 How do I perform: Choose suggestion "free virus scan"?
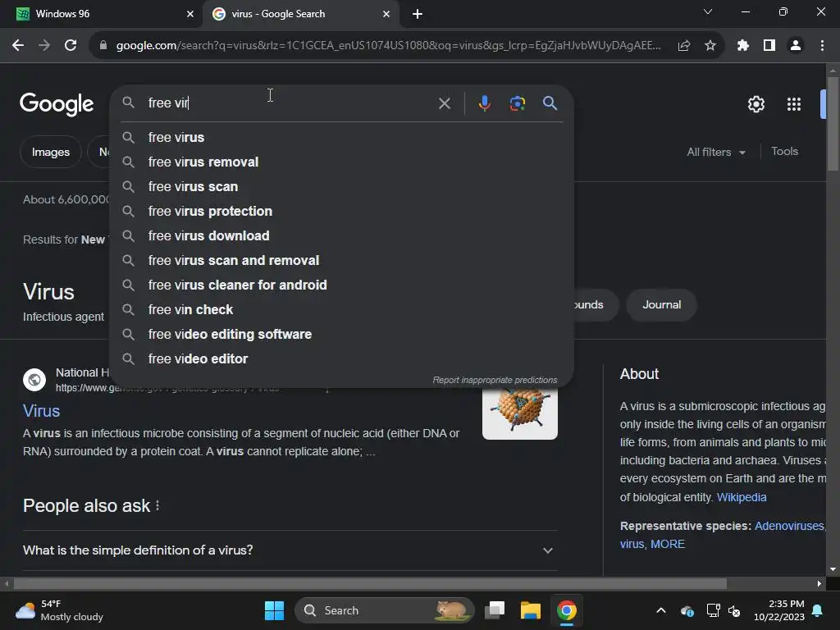coord(342,187)
